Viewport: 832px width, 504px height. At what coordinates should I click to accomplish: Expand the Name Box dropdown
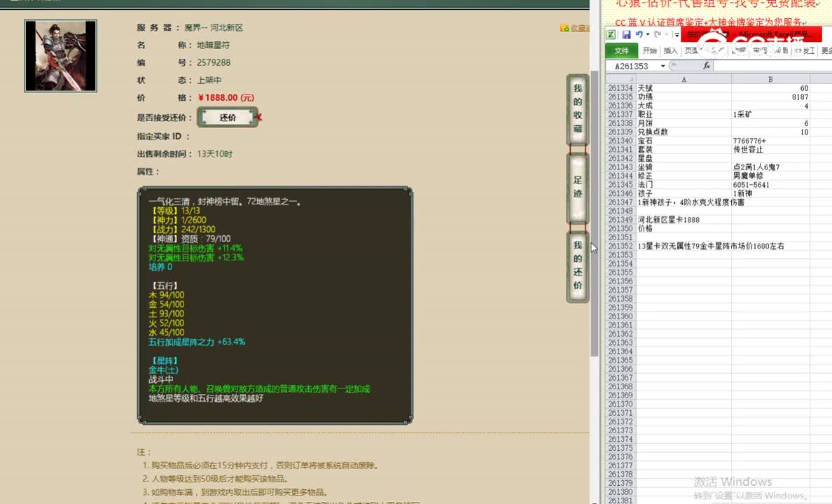point(663,66)
